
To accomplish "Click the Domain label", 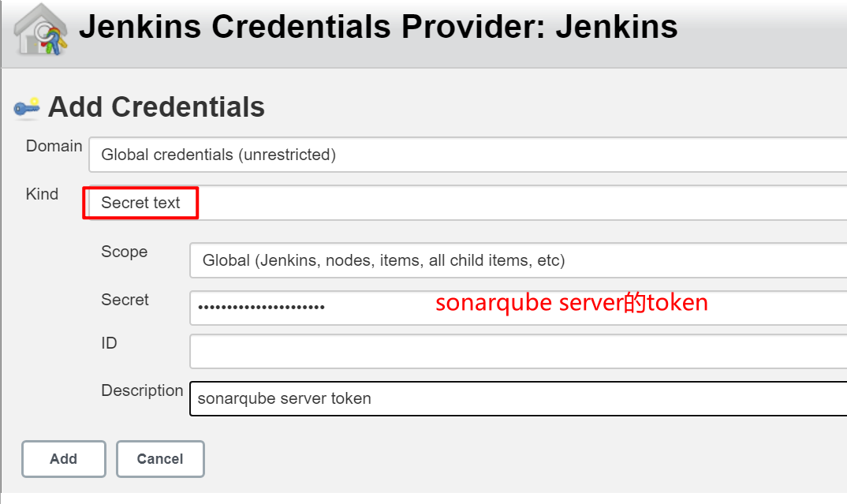I will [x=53, y=145].
